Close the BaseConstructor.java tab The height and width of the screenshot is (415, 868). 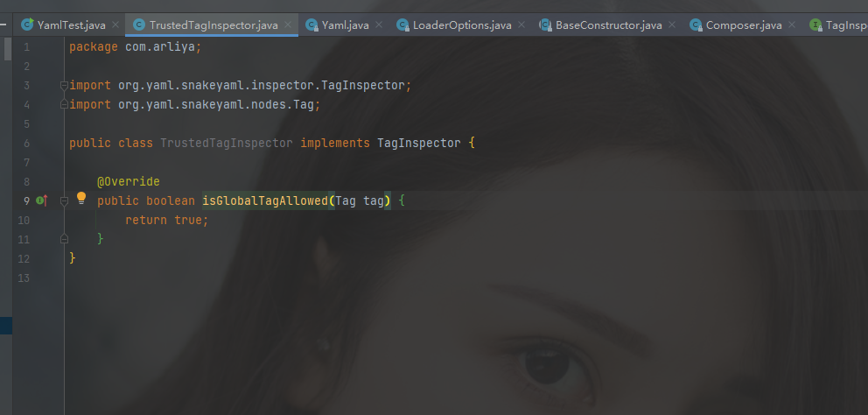tap(672, 25)
